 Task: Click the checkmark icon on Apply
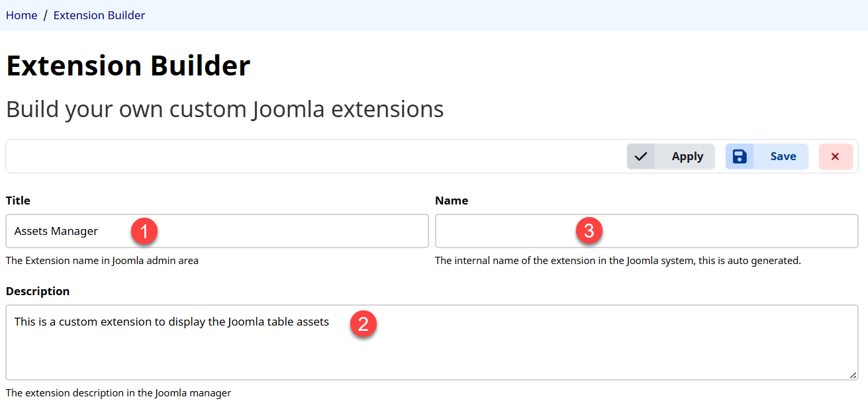[641, 157]
